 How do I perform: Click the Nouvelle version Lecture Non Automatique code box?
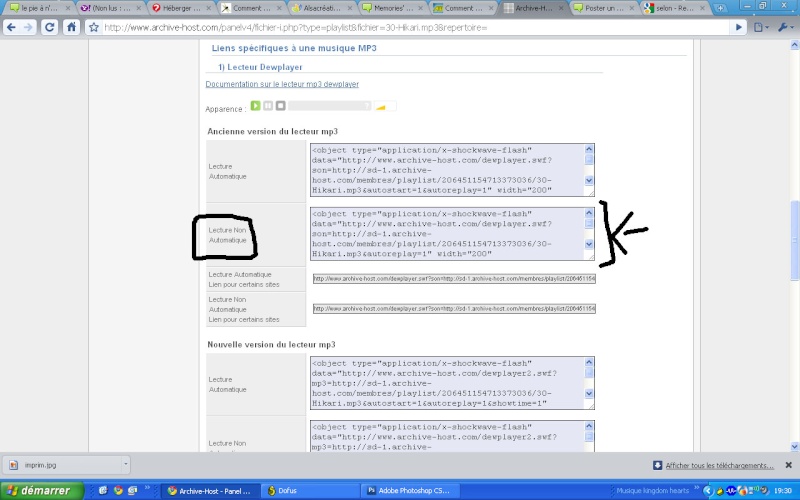click(452, 436)
